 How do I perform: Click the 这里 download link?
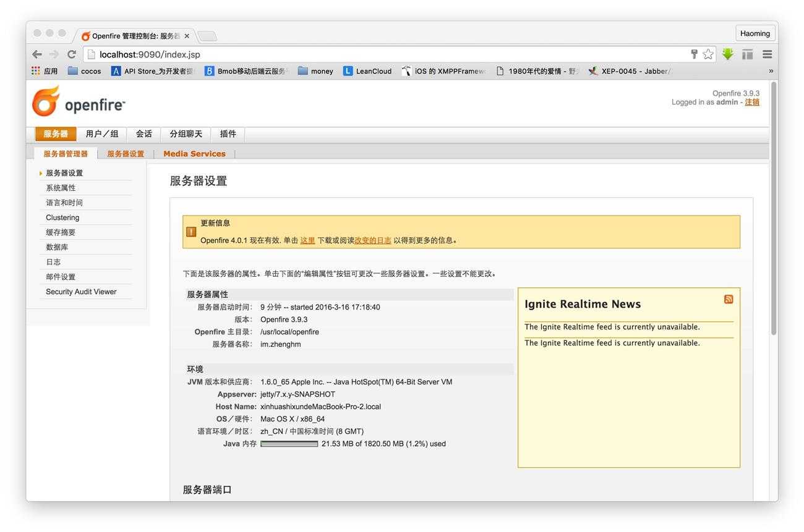click(307, 240)
